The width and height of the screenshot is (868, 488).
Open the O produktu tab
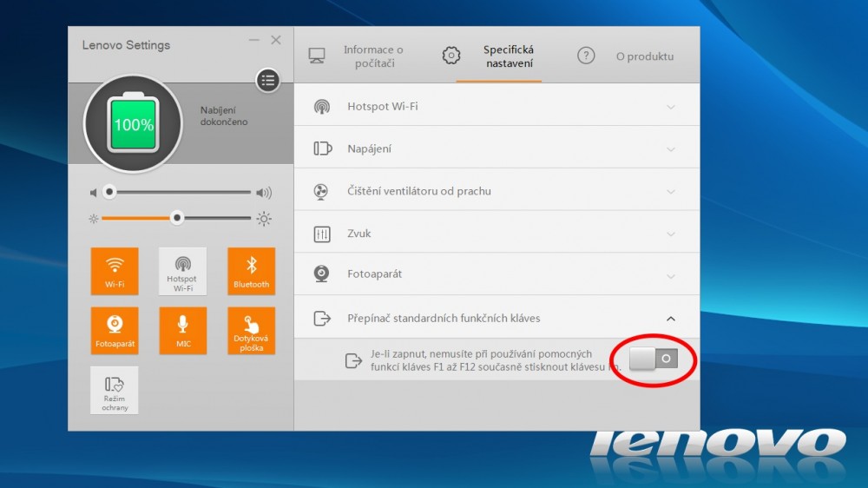click(x=626, y=56)
